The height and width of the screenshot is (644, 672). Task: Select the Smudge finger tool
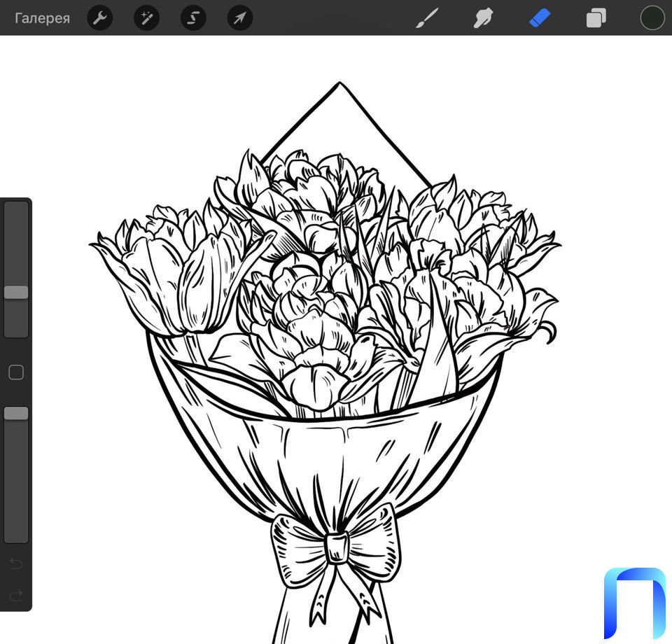coord(483,18)
